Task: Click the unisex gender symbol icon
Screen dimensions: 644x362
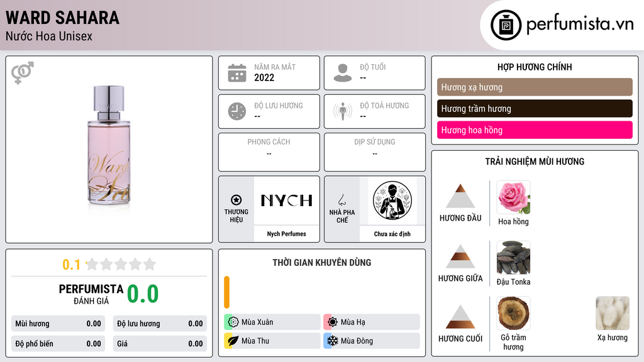Action: click(22, 73)
